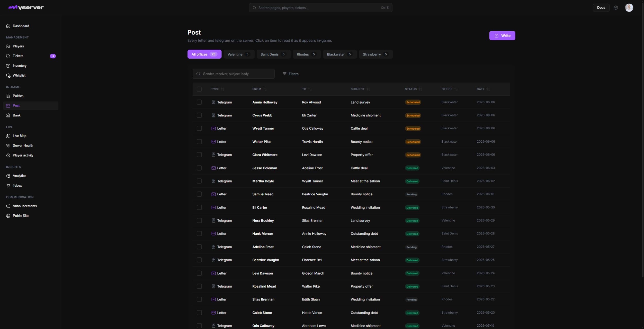Select the Nora Buckley row checkbox
Viewport: 644px width, 329px height.
pyautogui.click(x=199, y=221)
